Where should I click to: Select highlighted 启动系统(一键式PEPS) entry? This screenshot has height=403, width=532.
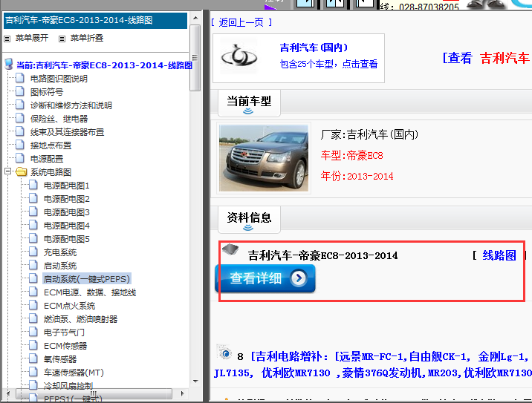pyautogui.click(x=87, y=279)
